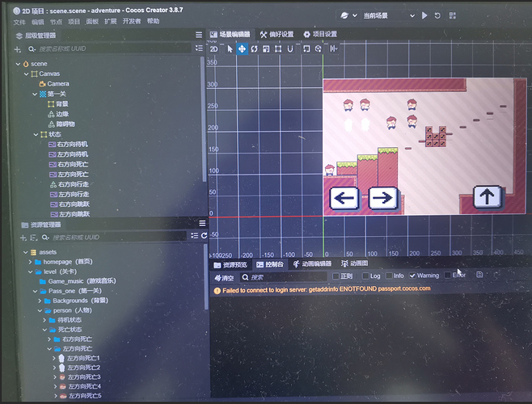
Task: Collapse all nodes using hierarchy list icon
Action: (x=199, y=48)
